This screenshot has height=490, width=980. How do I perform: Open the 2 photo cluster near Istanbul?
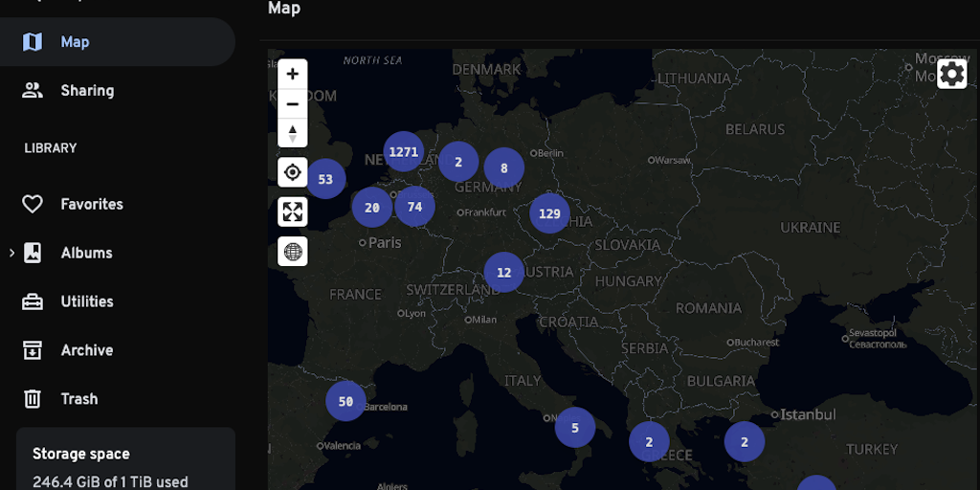[745, 442]
